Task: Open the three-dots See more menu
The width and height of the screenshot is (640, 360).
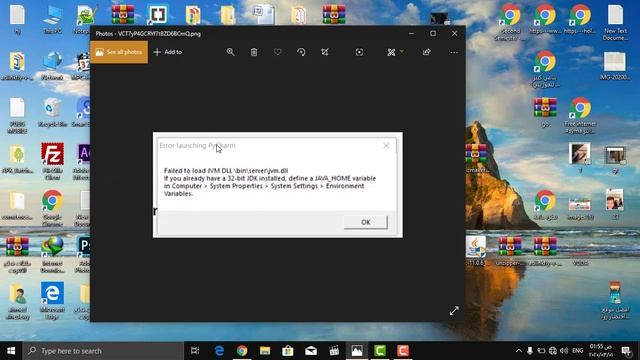Action: (x=454, y=52)
